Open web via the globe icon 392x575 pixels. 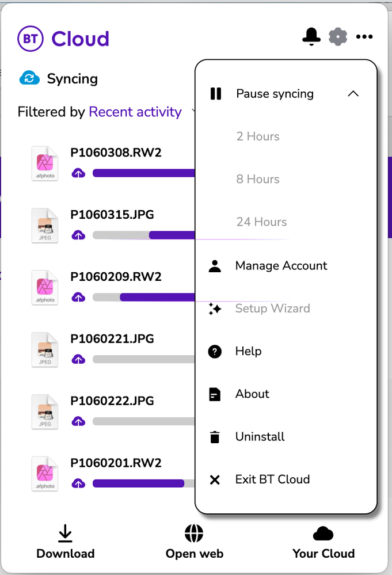[x=194, y=533]
